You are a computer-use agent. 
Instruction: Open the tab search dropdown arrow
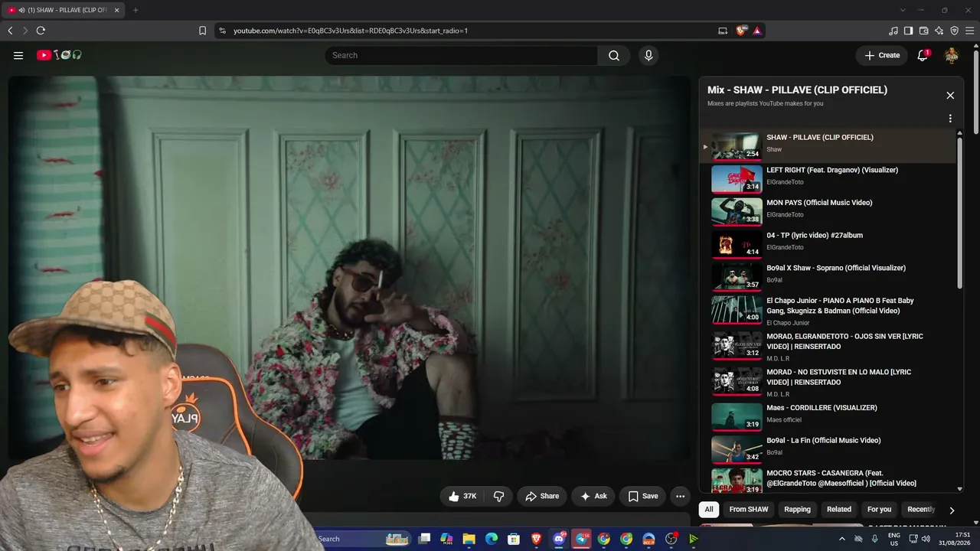[x=903, y=10]
